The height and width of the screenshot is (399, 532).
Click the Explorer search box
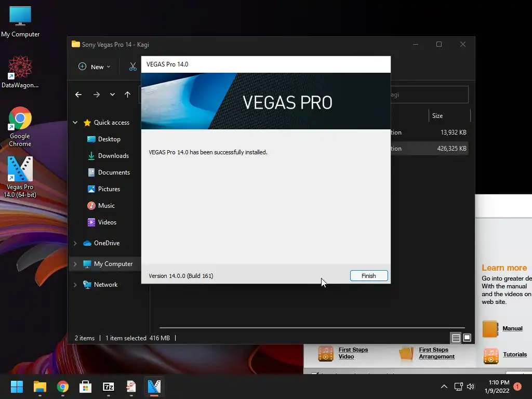coord(430,95)
